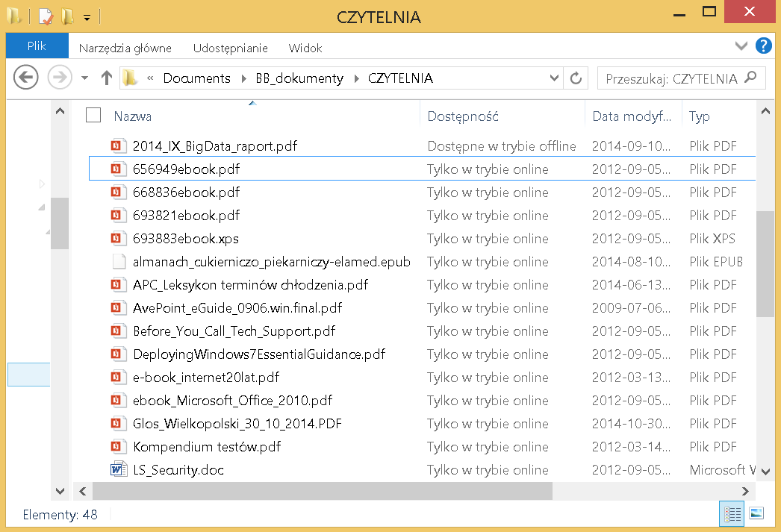Expand the ribbon with the chevron
Viewport: 781px width, 532px height.
[741, 46]
